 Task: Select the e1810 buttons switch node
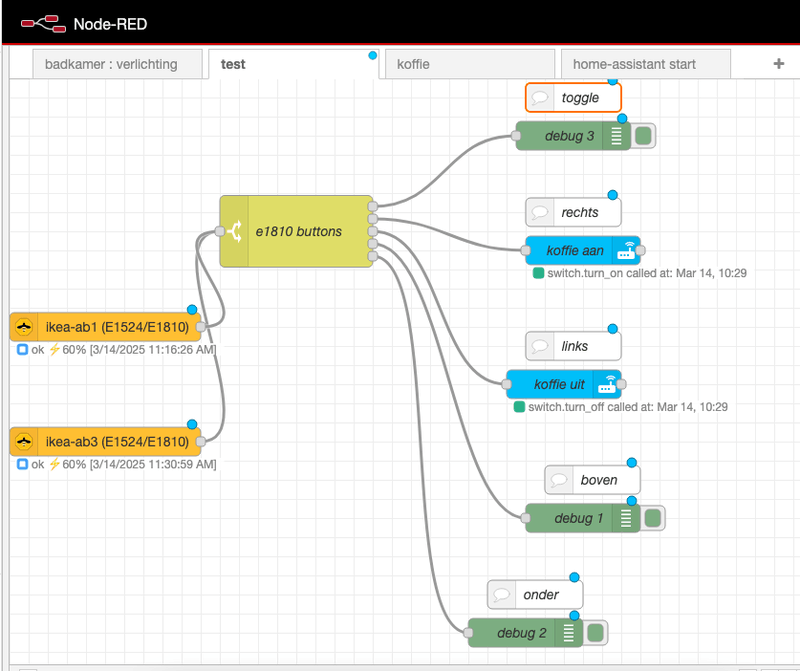[296, 231]
